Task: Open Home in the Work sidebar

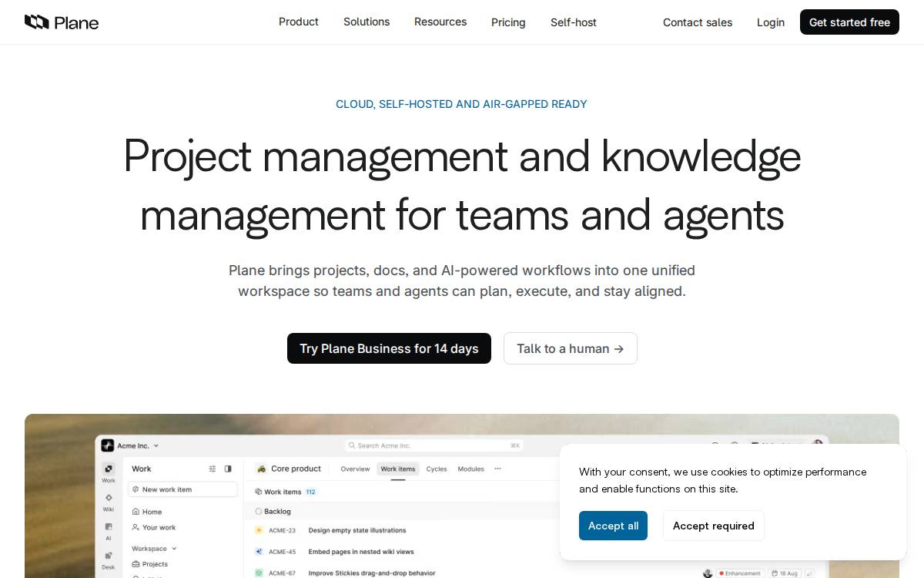Action: (x=147, y=512)
